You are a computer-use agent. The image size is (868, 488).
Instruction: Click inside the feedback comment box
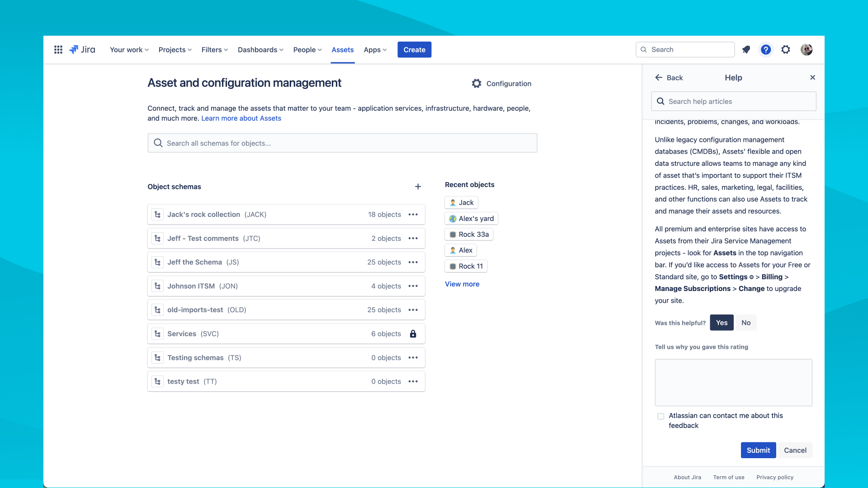click(x=733, y=382)
